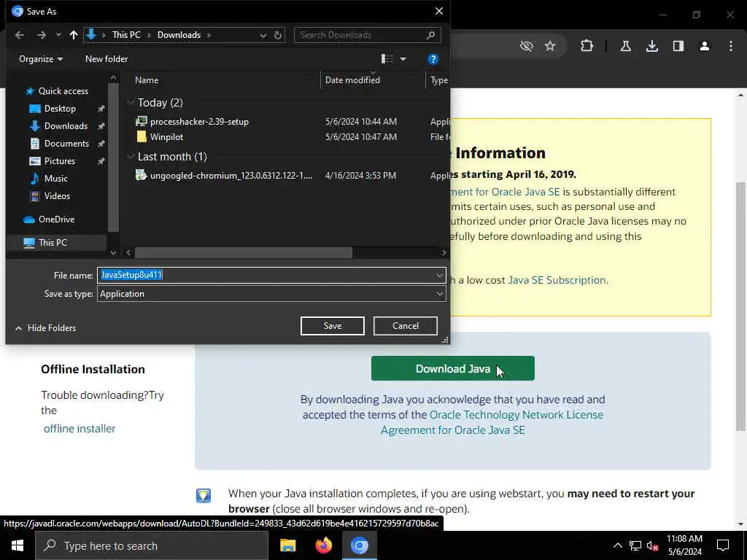This screenshot has height=560, width=747.
Task: Open the Java SE Subscription link
Action: 557,280
